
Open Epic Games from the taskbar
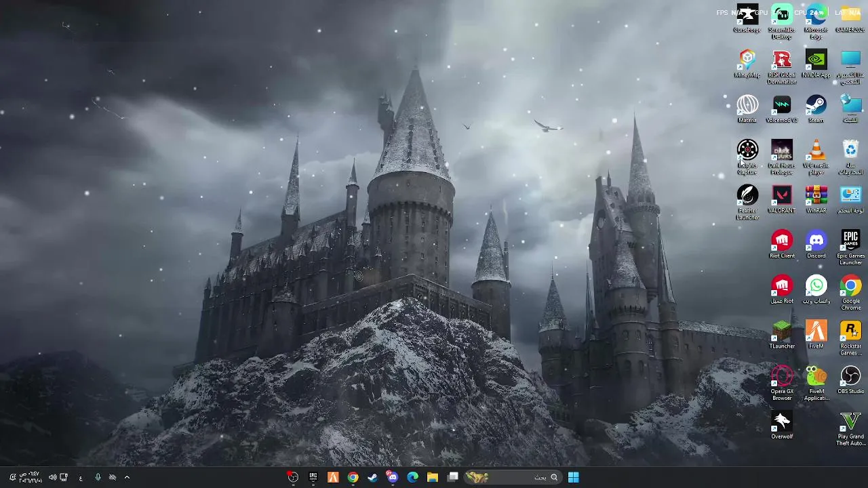(313, 477)
